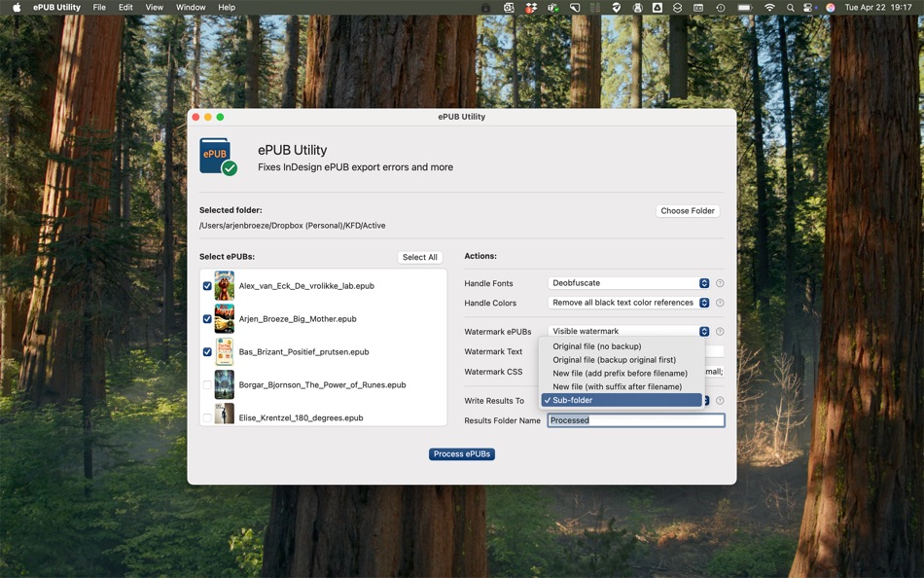
Task: Click the Alex_van_Eck_De_vrolikke_lab.epub filename
Action: pyautogui.click(x=306, y=285)
